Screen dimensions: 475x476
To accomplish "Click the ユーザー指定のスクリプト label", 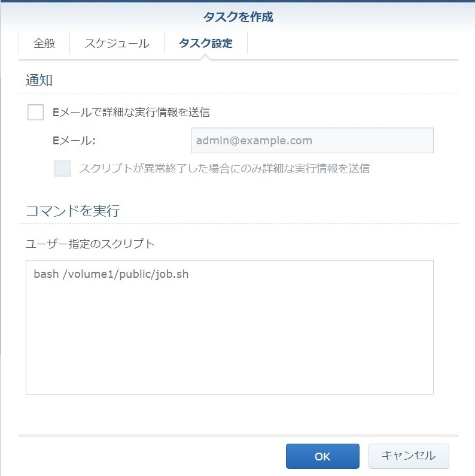I will coord(90,244).
